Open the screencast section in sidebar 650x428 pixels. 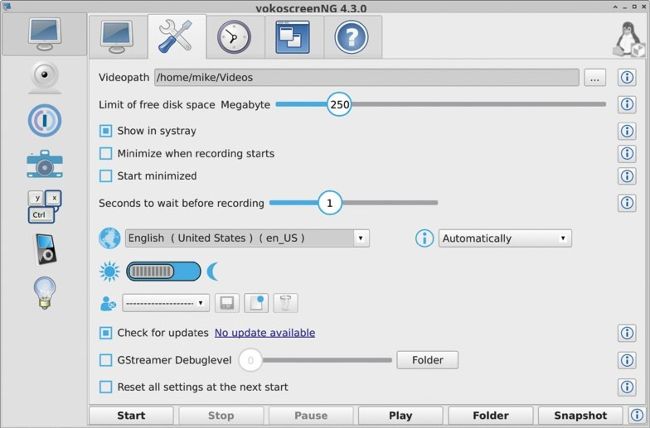click(44, 34)
